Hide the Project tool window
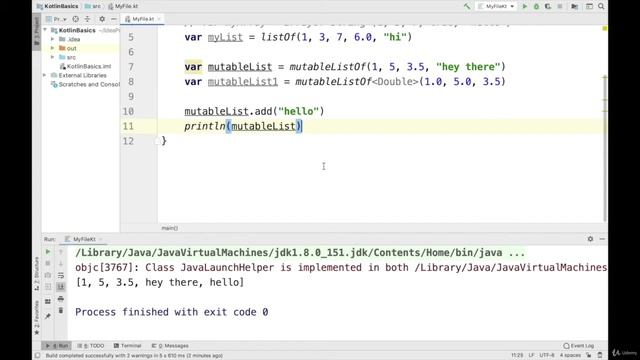 [x=114, y=19]
